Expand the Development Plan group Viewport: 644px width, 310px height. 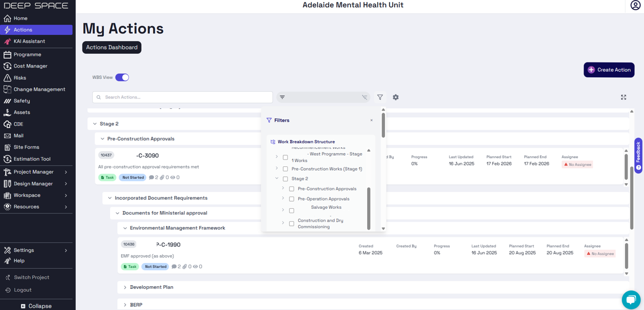click(x=125, y=287)
